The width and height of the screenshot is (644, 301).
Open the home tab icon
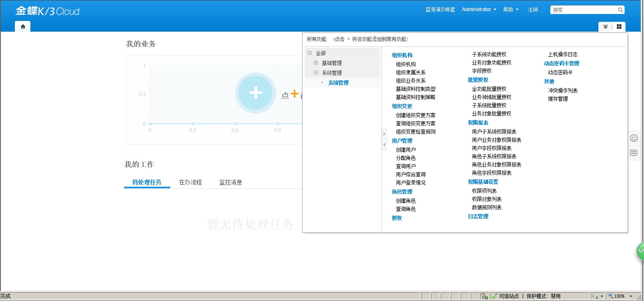coord(23,27)
